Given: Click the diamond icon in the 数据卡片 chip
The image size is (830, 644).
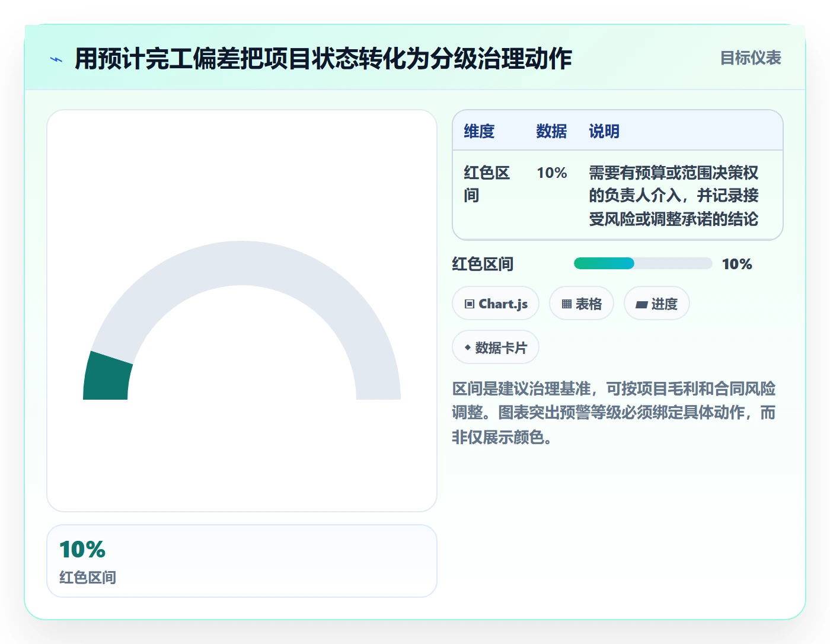Looking at the screenshot, I should 468,347.
